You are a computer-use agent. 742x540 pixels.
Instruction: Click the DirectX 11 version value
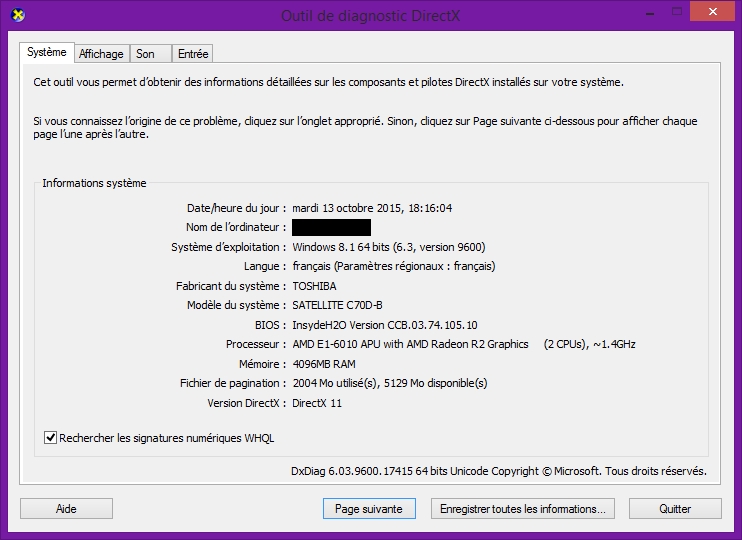[317, 403]
